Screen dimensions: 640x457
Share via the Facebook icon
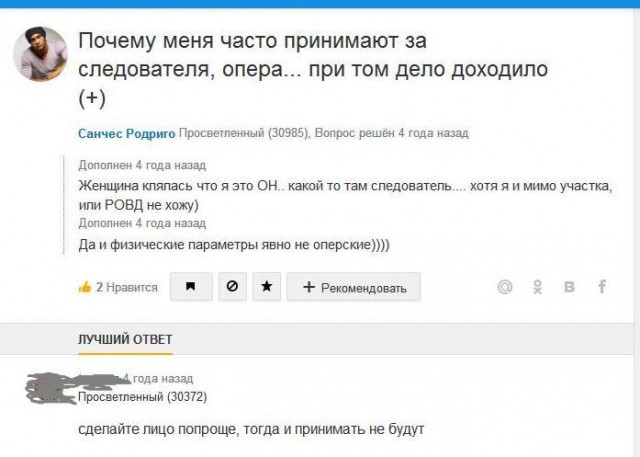(x=602, y=287)
